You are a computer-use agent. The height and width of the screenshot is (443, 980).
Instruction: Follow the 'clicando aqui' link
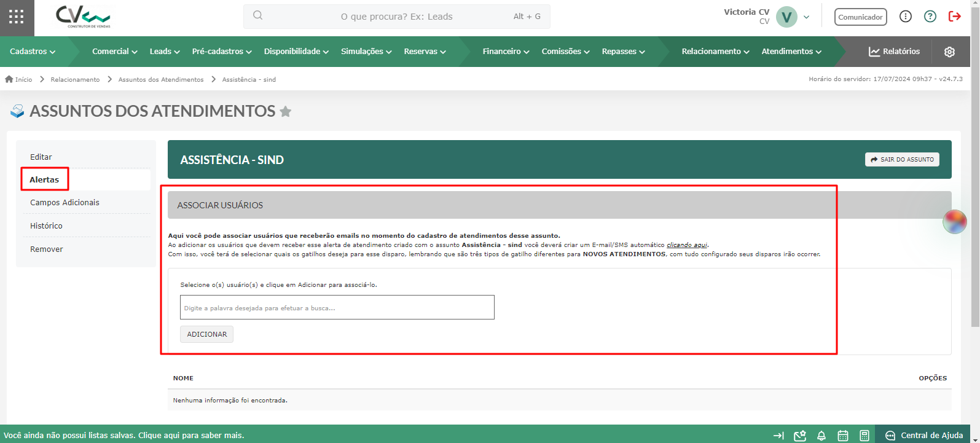tap(687, 245)
